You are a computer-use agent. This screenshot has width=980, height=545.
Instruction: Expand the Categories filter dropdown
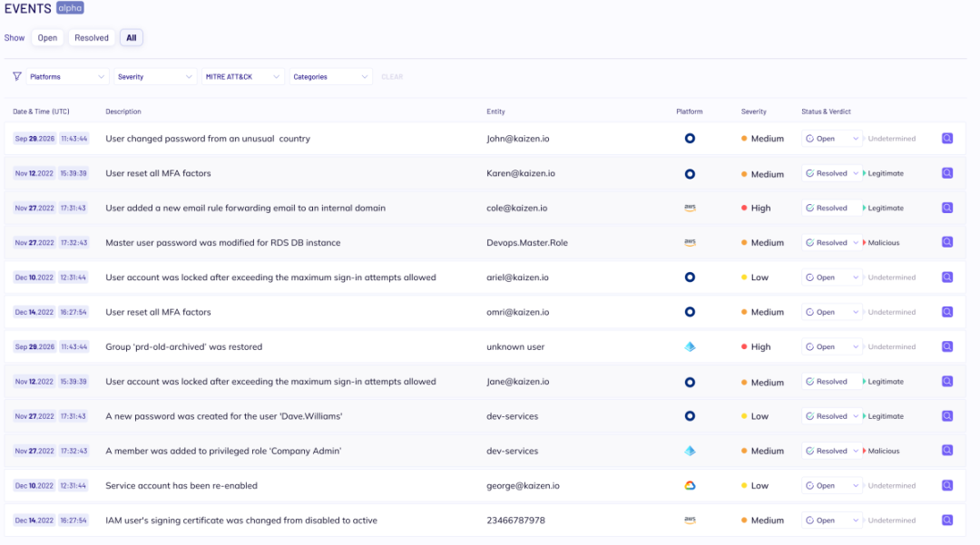330,77
